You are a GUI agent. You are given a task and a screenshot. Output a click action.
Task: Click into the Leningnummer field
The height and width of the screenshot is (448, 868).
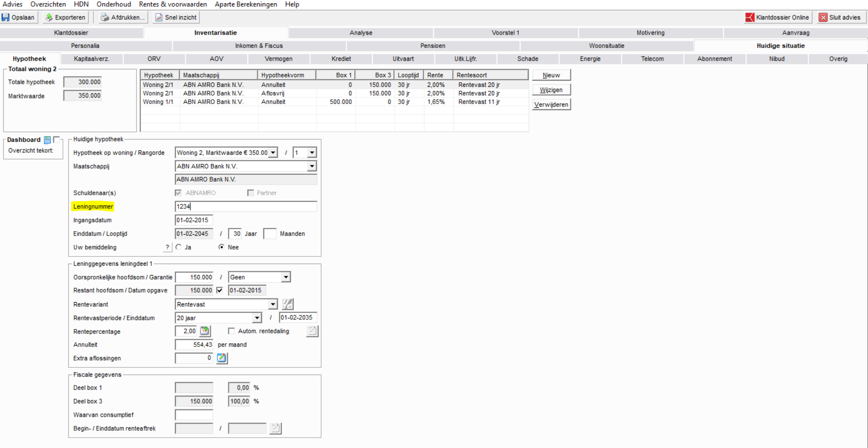pyautogui.click(x=246, y=207)
